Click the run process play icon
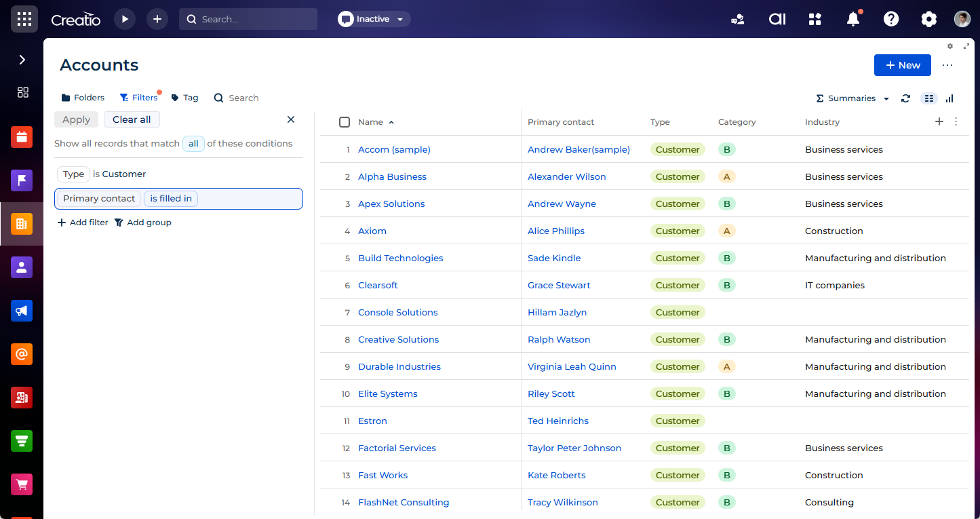 [x=125, y=19]
